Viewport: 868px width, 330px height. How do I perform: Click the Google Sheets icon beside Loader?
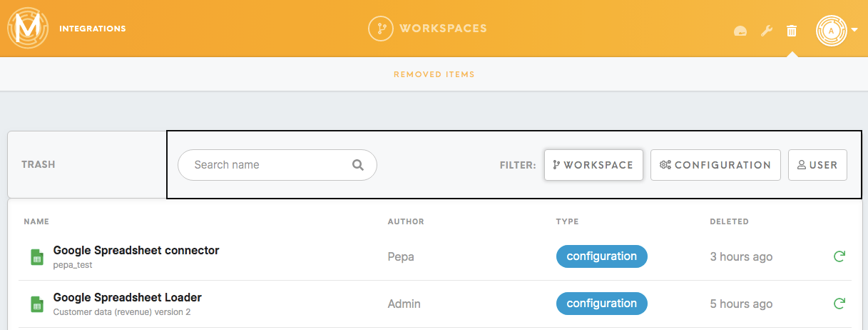point(37,304)
